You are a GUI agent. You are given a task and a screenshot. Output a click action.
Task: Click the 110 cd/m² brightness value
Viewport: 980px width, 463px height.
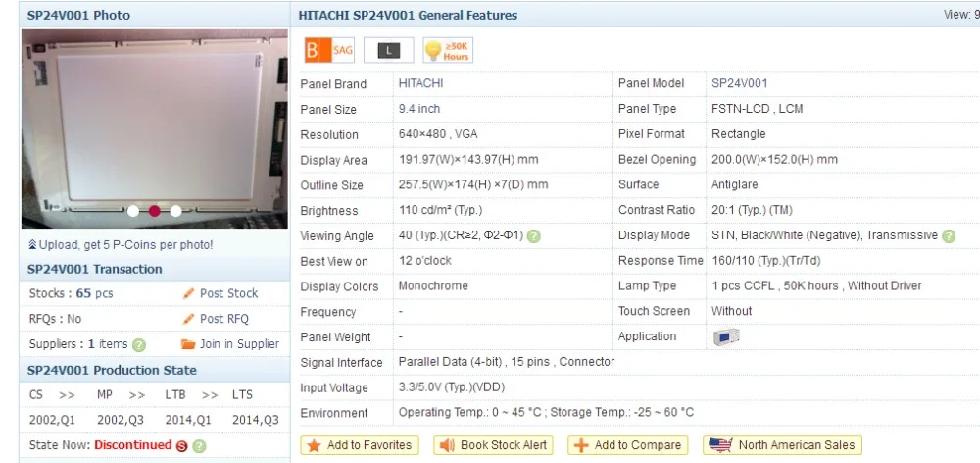tap(441, 210)
